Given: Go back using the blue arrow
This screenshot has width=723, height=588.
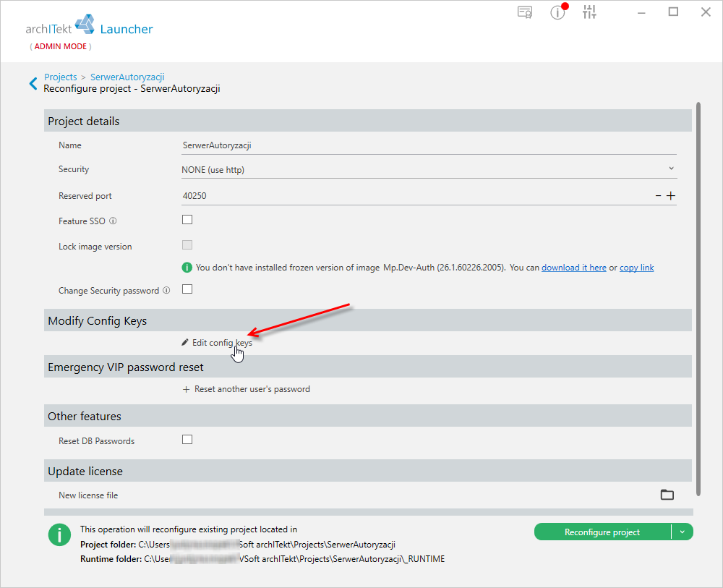Looking at the screenshot, I should click(33, 83).
